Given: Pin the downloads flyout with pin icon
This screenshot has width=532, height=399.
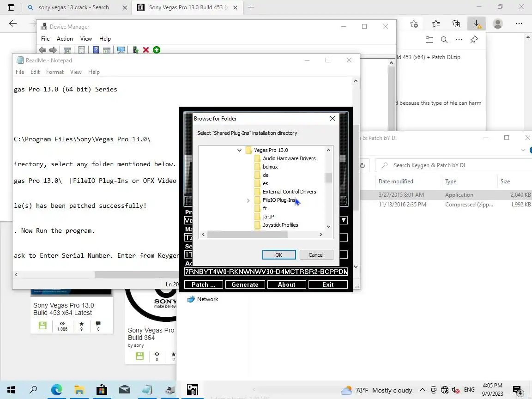Looking at the screenshot, I should pyautogui.click(x=474, y=40).
